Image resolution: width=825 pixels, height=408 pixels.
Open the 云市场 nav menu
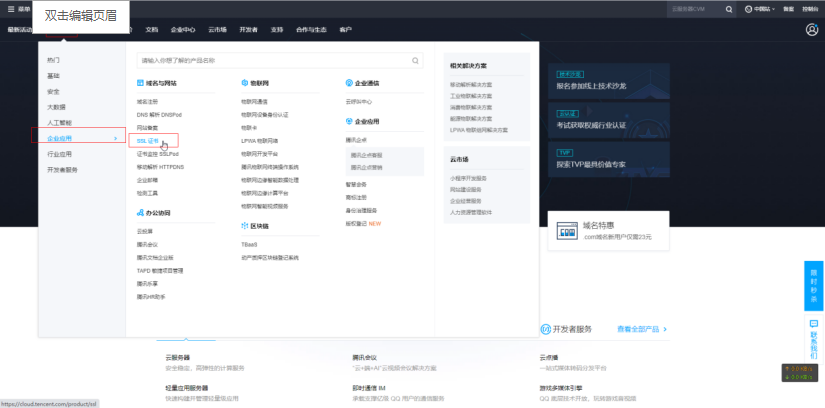click(x=217, y=29)
